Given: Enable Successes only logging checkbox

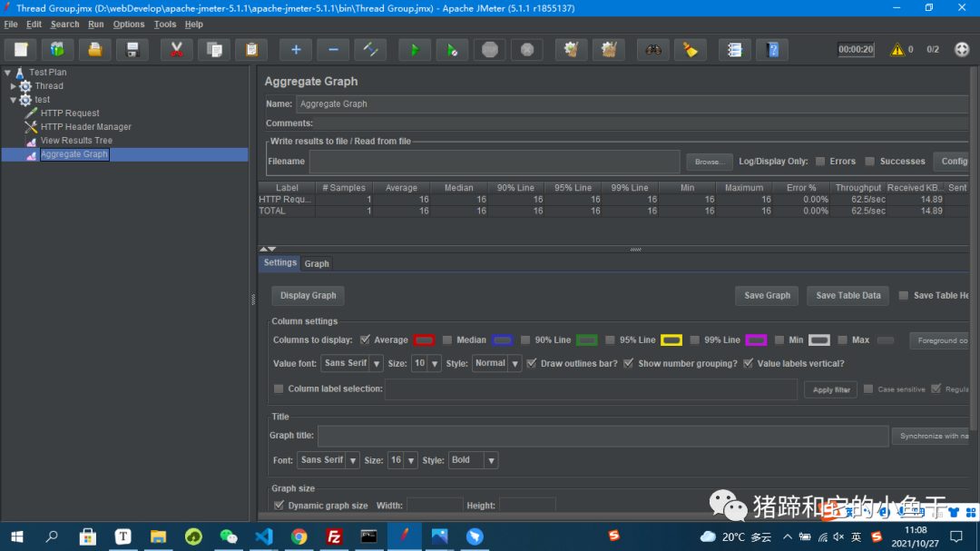Looking at the screenshot, I should [869, 162].
